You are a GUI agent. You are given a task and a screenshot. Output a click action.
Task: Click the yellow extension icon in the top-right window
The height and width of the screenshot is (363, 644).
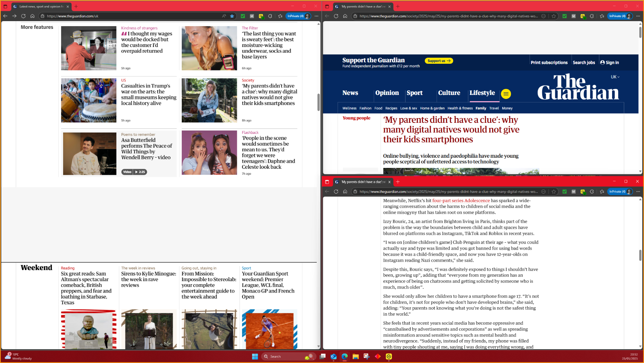pyautogui.click(x=583, y=16)
